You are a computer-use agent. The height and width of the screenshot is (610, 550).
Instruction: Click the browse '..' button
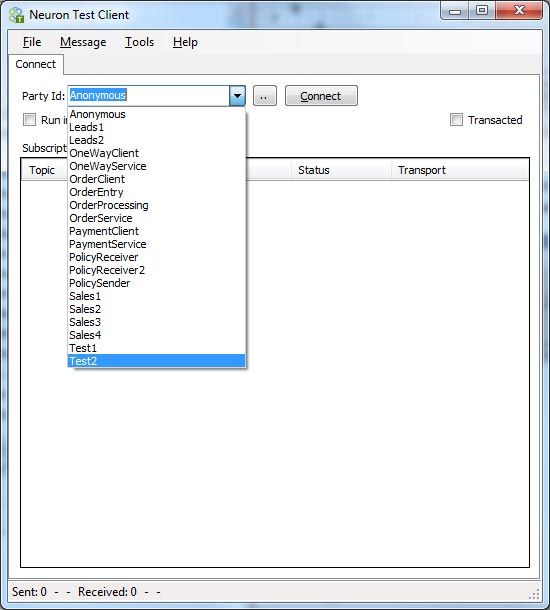[x=265, y=96]
